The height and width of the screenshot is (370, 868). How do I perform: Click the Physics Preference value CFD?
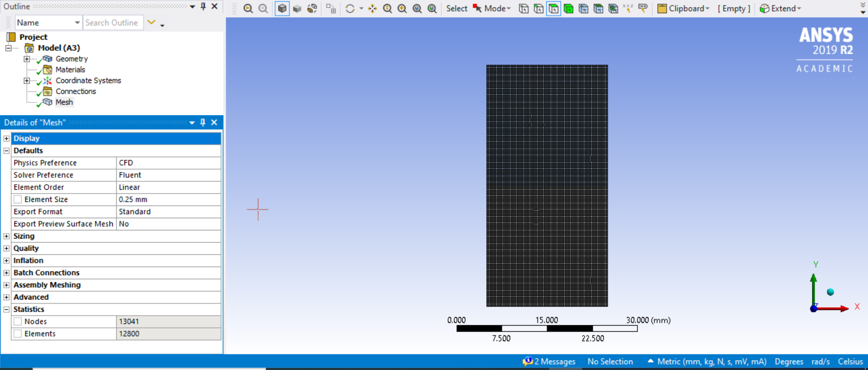pos(169,163)
